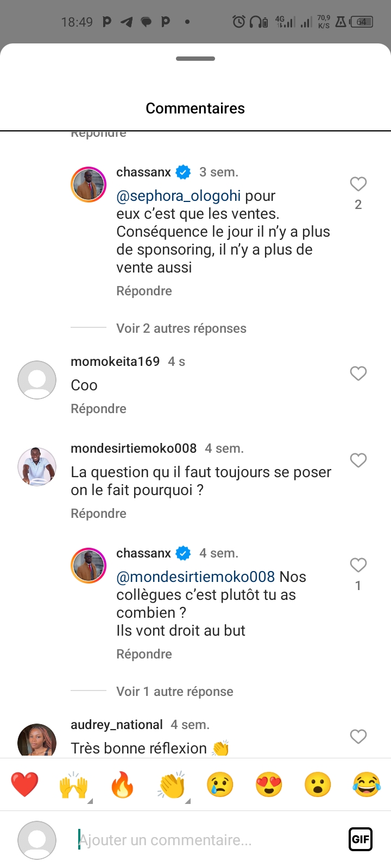Focus the "Ajouter un commentaire" field
This screenshot has width=391, height=868.
206,840
